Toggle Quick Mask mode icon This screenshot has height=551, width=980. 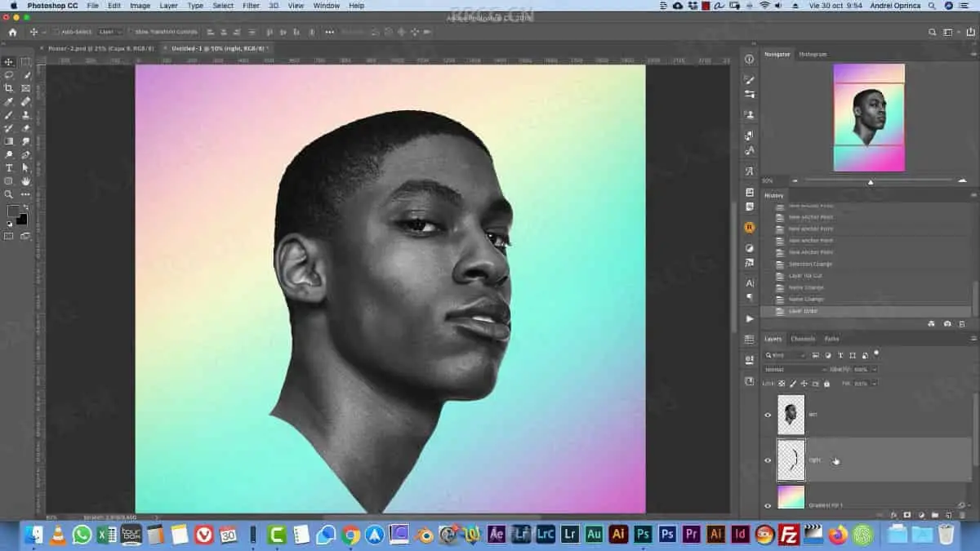coord(9,237)
